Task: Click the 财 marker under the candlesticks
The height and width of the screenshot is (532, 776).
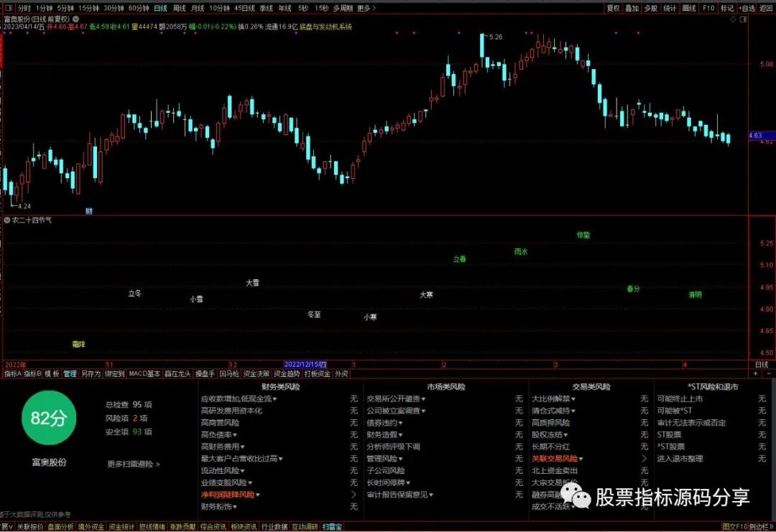Action: [88, 211]
